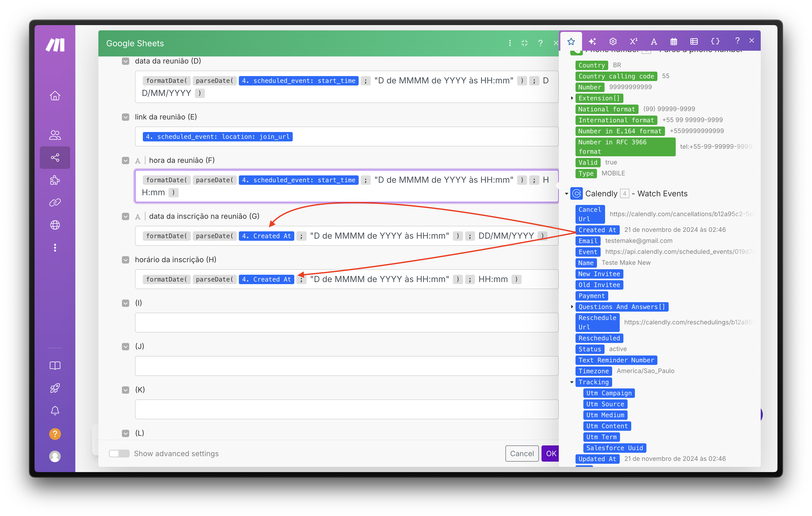Click the purple OK button
The width and height of the screenshot is (812, 516).
551,453
